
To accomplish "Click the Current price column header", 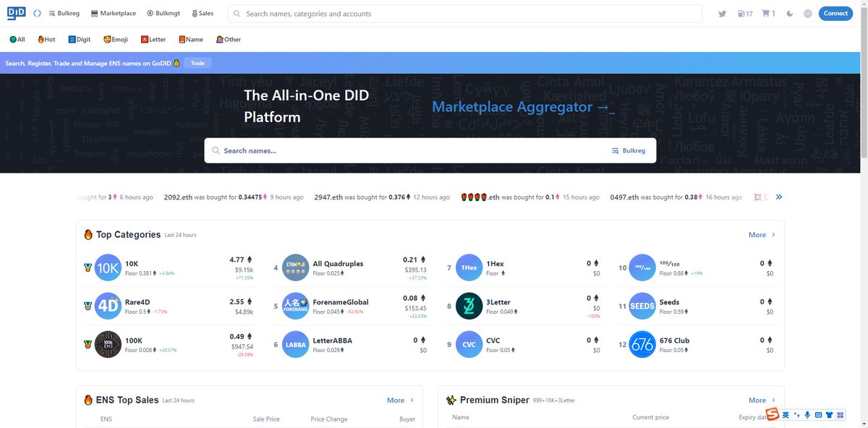I will [650, 417].
